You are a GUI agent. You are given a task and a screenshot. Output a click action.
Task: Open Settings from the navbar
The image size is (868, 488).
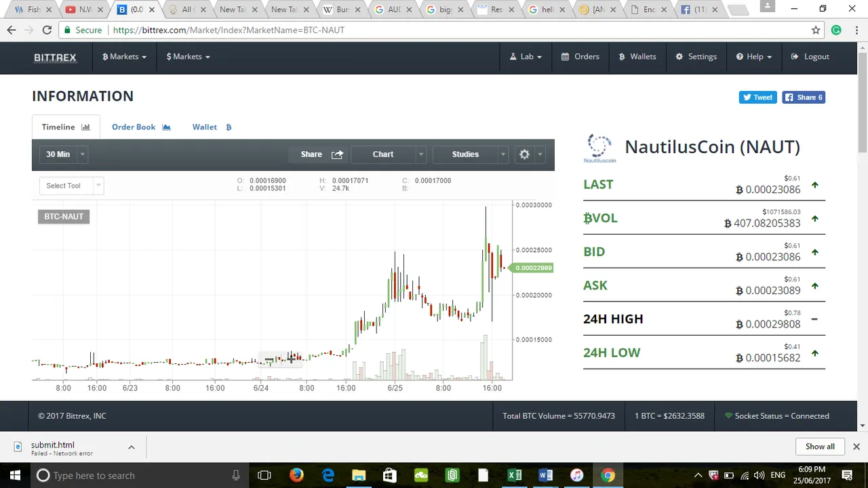tap(696, 57)
